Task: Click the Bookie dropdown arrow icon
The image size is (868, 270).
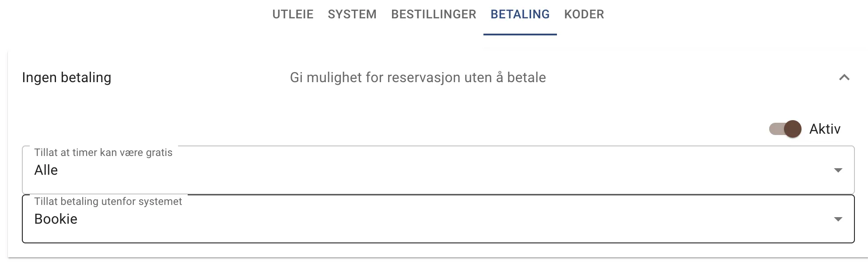Action: coord(838,219)
